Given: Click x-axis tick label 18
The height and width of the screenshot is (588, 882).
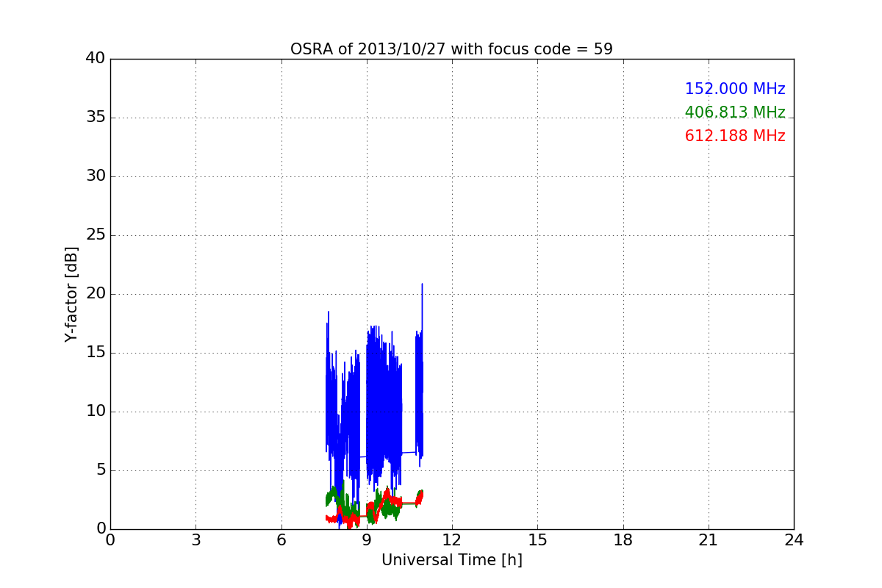Looking at the screenshot, I should (623, 540).
